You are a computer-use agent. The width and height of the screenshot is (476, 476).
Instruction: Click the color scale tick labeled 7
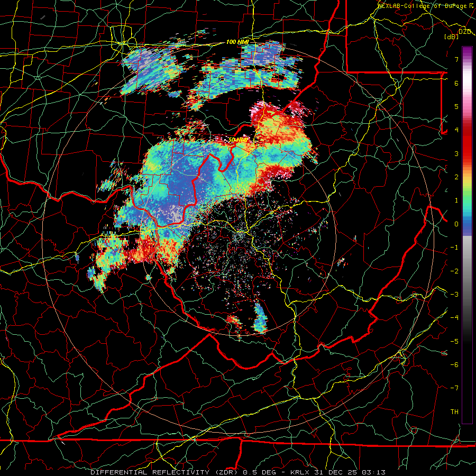[x=456, y=59]
